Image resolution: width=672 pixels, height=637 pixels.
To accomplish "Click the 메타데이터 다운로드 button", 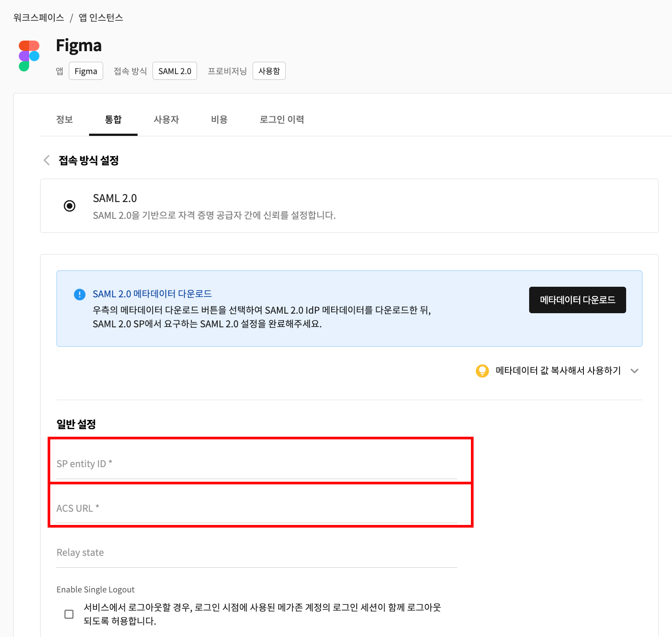I will (578, 300).
